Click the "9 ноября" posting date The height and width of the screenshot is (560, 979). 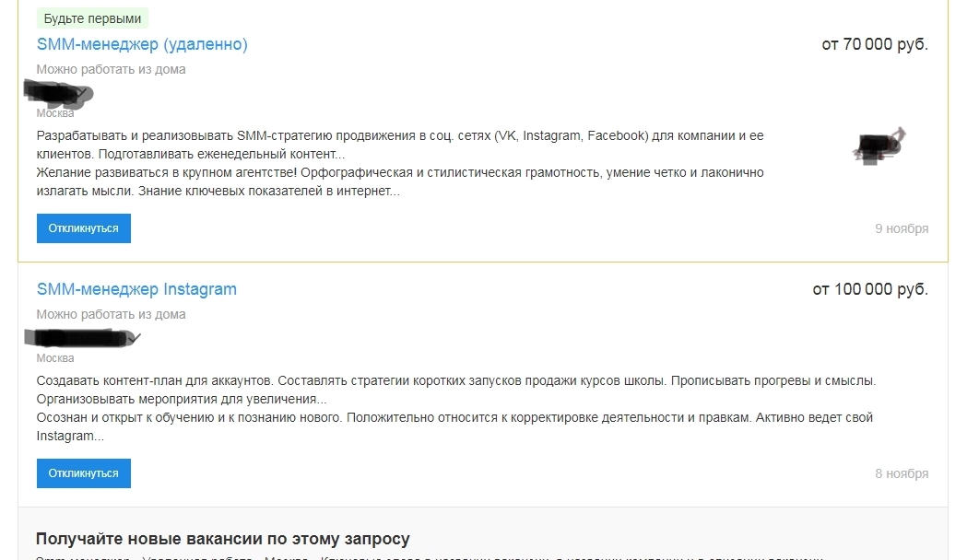(902, 228)
